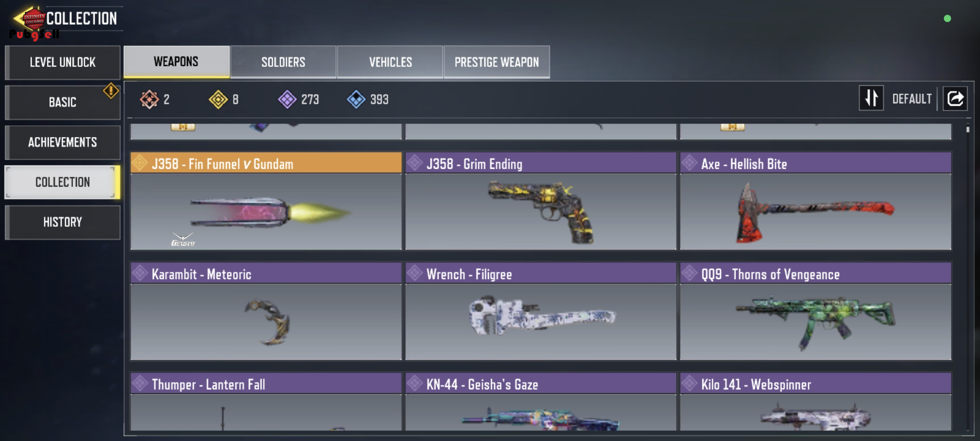Select the WEAPONS tab

176,62
